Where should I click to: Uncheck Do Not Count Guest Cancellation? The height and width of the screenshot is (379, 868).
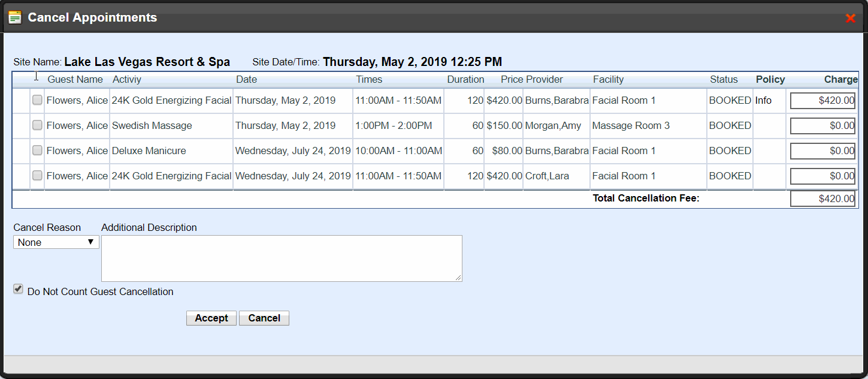coord(19,290)
